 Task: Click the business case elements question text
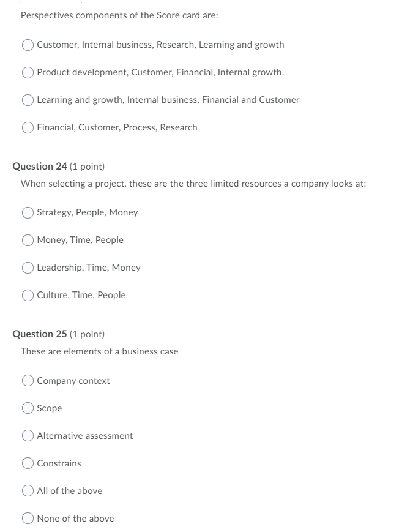[100, 351]
